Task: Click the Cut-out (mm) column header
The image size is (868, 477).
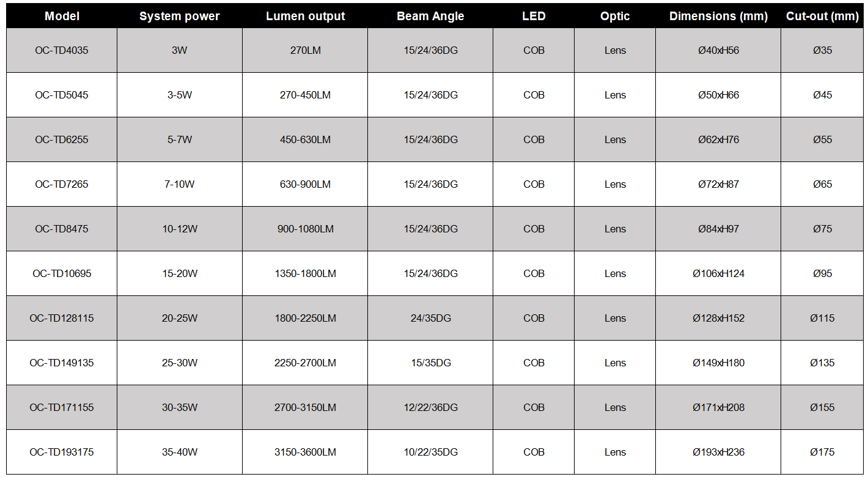Action: coord(822,17)
